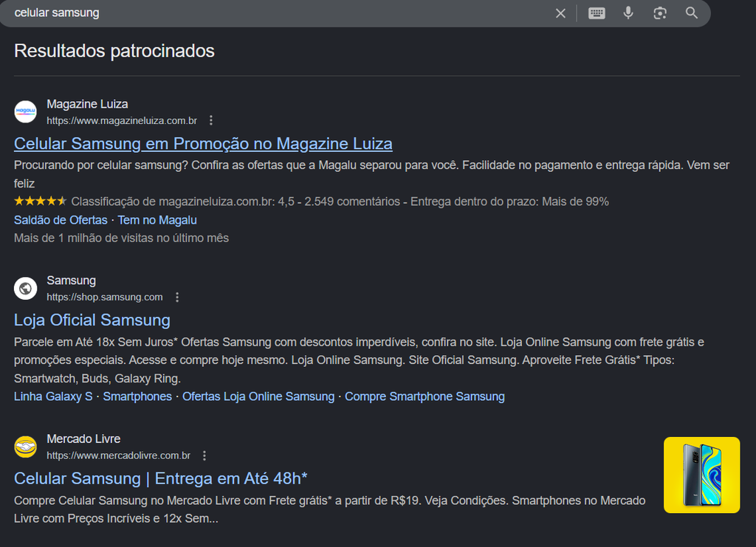The height and width of the screenshot is (547, 756).
Task: Open more options for Magazine Luiza ad
Action: click(211, 120)
